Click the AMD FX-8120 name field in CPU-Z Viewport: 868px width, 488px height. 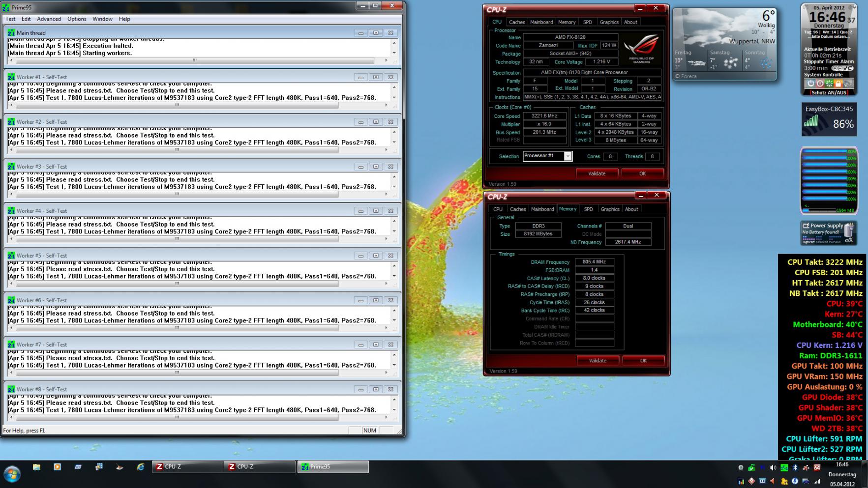570,37
